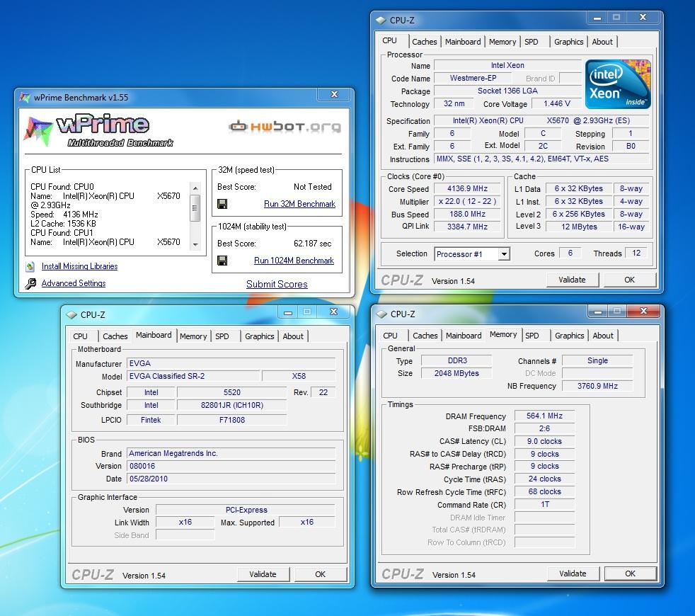Click the Core Speed value 4136.9 MHz

[467, 188]
